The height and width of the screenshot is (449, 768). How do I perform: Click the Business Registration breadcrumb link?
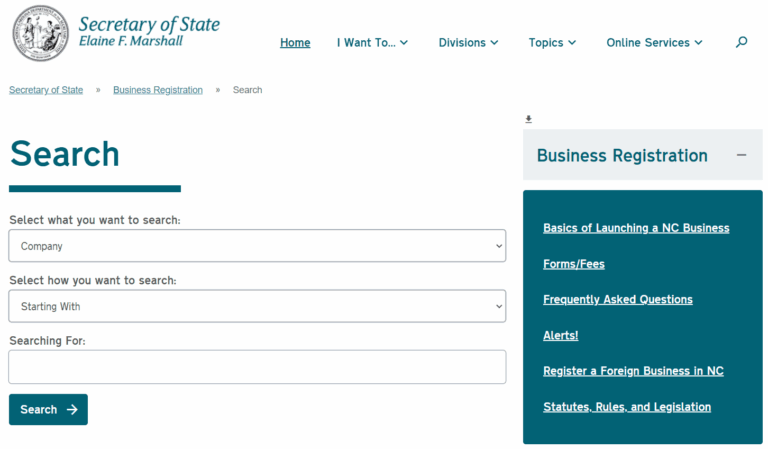pyautogui.click(x=158, y=90)
